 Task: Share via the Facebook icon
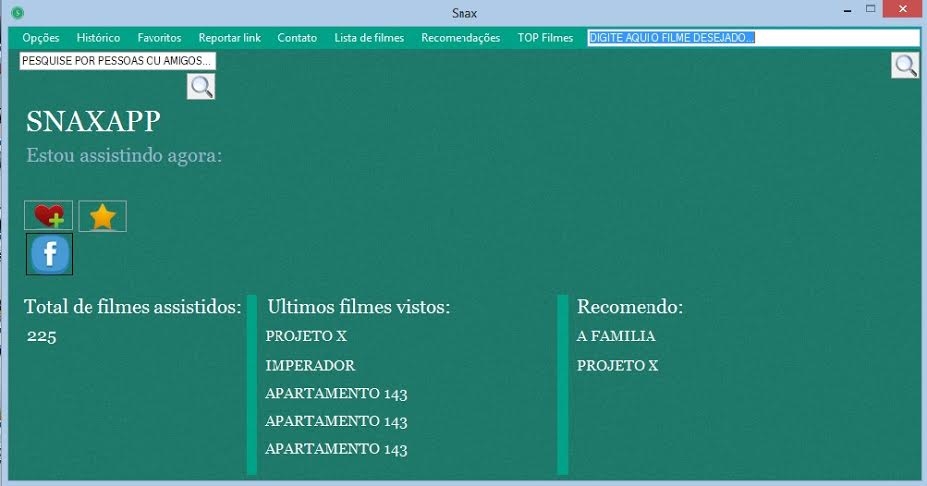coord(49,254)
